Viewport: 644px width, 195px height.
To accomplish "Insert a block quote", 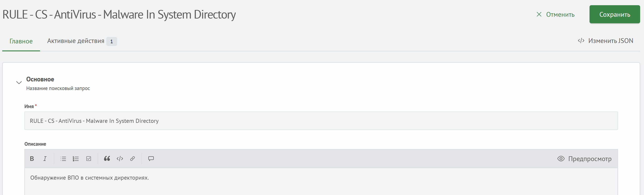I will click(x=107, y=159).
